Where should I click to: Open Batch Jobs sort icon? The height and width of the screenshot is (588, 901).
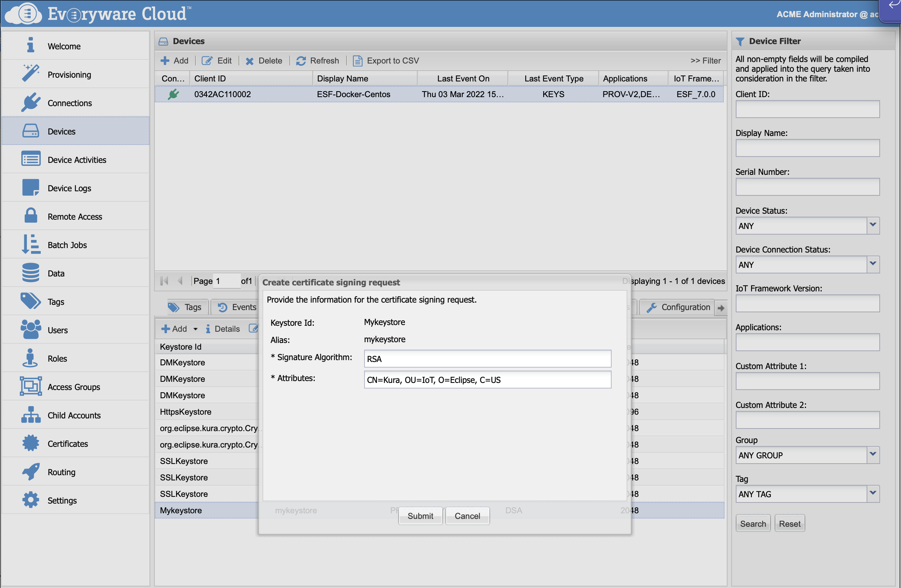pyautogui.click(x=31, y=244)
